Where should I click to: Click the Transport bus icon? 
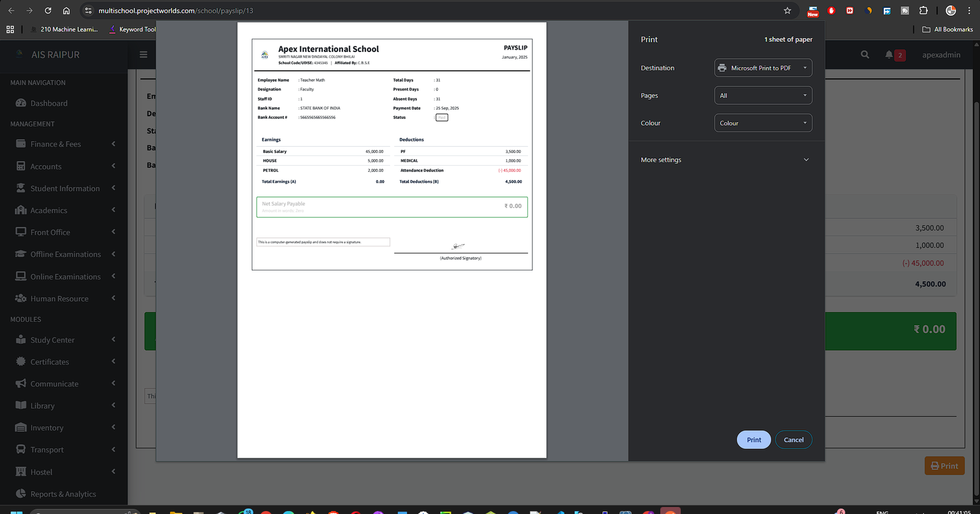tap(21, 450)
